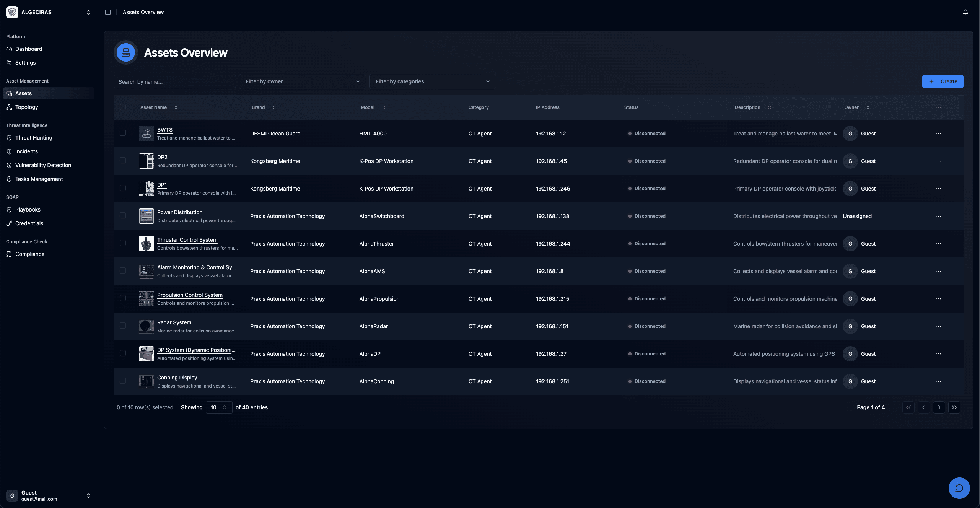Image resolution: width=980 pixels, height=508 pixels.
Task: Open the Filter by owner dropdown
Action: (302, 81)
